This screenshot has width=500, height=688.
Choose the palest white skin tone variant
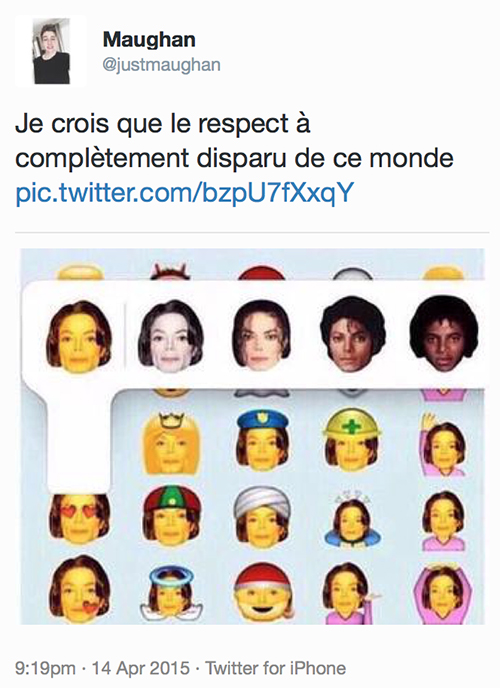click(x=170, y=336)
